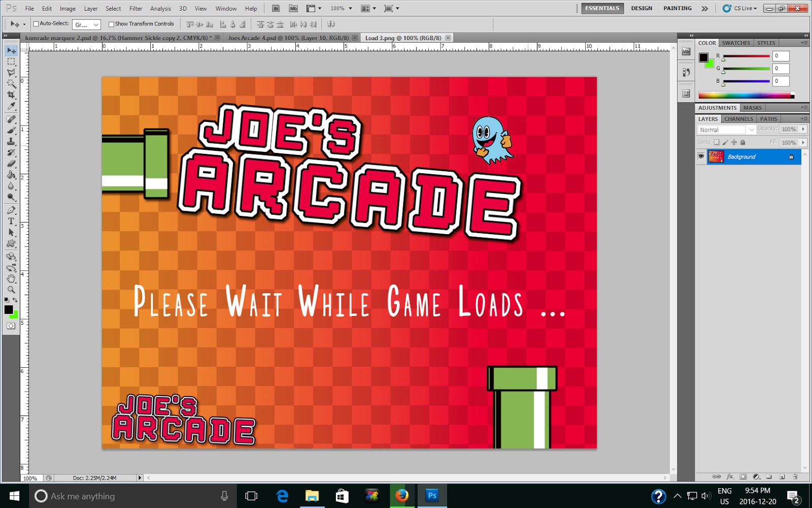Click the Background layer thumbnail
Screen dimensions: 812x508
click(x=716, y=156)
